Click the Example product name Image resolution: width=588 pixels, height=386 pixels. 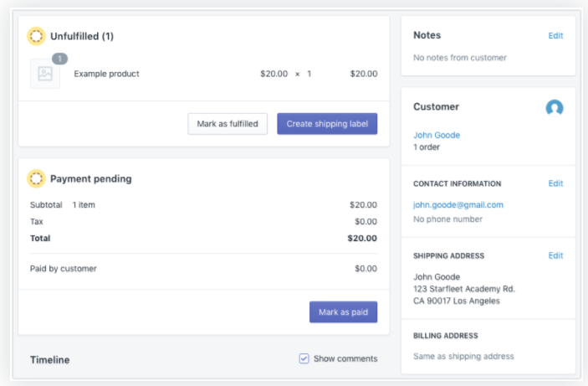pyautogui.click(x=106, y=74)
